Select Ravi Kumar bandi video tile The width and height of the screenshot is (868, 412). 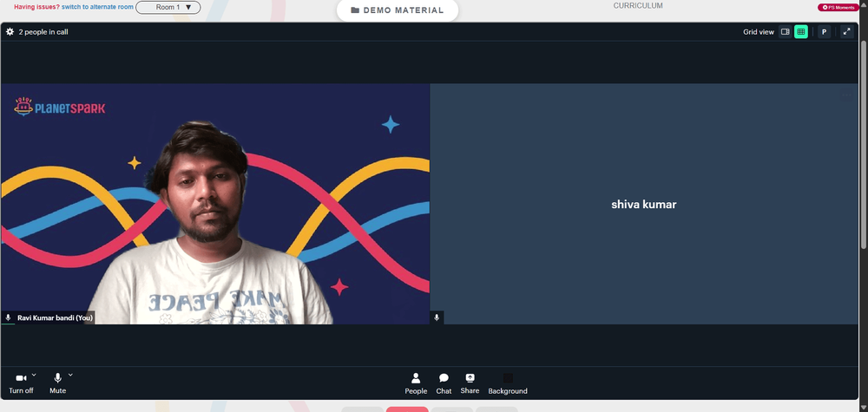click(x=214, y=204)
